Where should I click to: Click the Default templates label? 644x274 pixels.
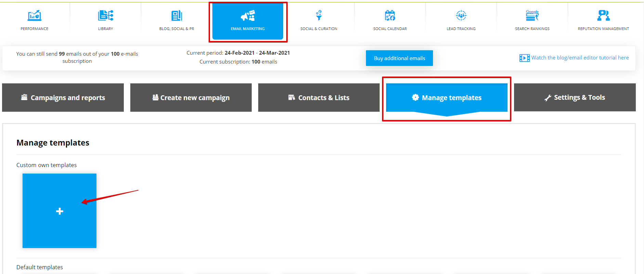[40, 267]
